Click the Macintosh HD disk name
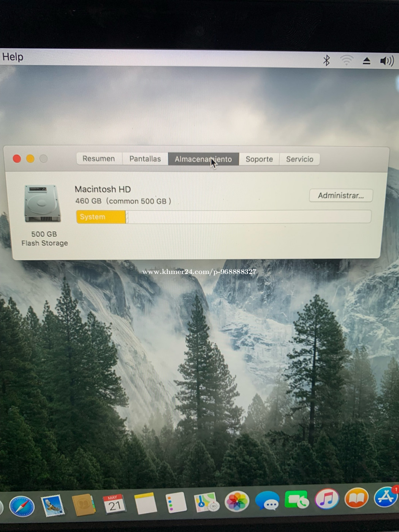Viewport: 399px width, 532px height. [103, 189]
